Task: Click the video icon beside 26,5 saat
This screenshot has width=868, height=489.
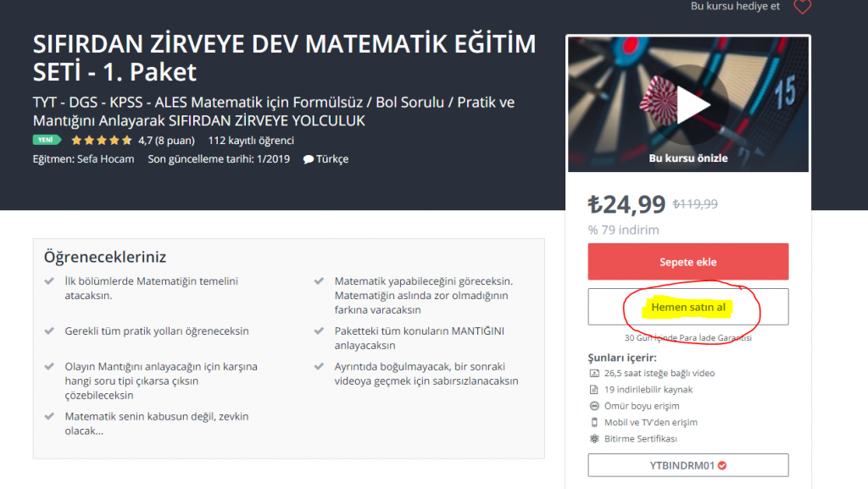Action: 594,374
